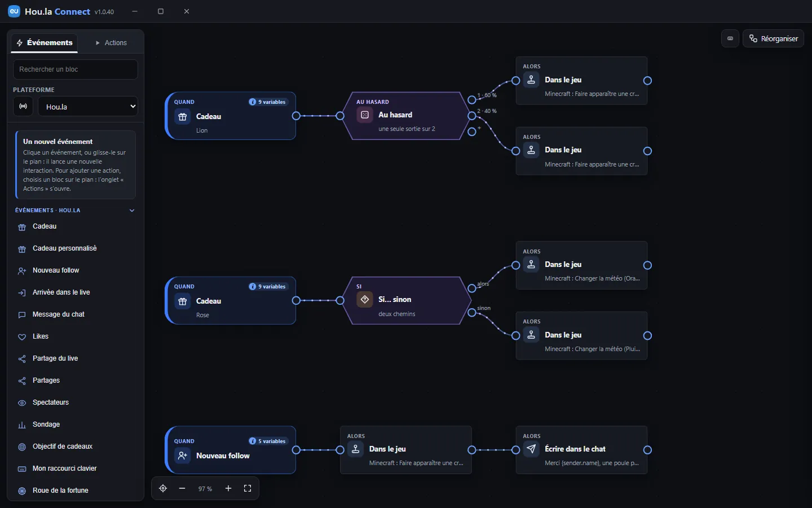Click the paper plane icon on Écrire dans le chat
Viewport: 812px width, 508px height.
531,449
